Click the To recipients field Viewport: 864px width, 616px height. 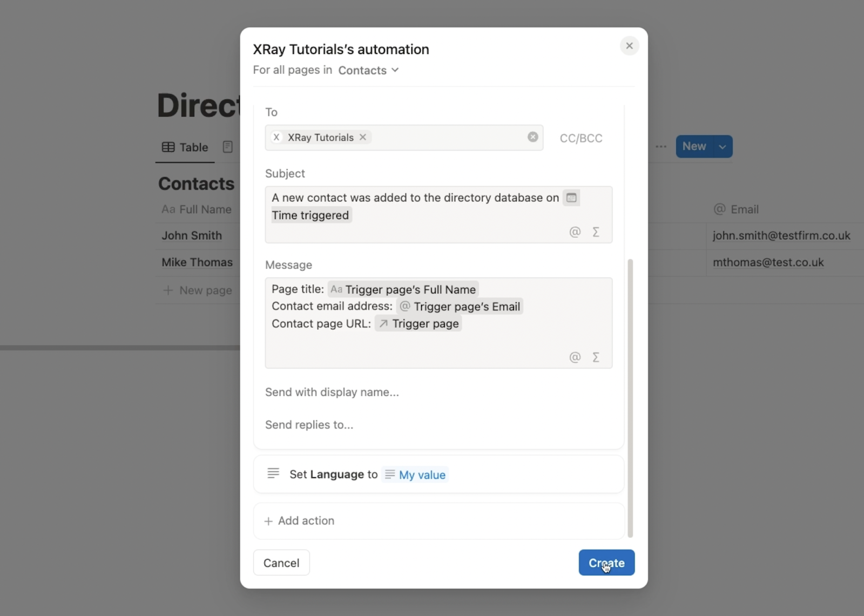coord(404,138)
